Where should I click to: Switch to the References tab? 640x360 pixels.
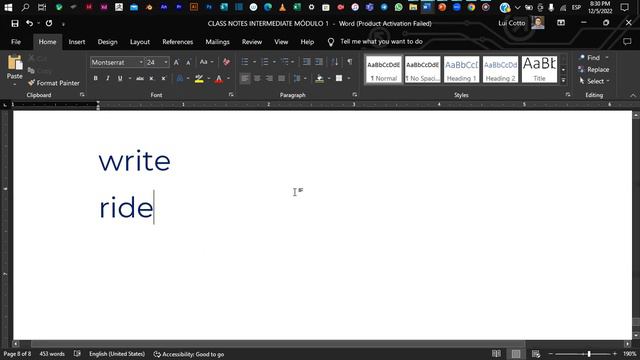(x=178, y=42)
